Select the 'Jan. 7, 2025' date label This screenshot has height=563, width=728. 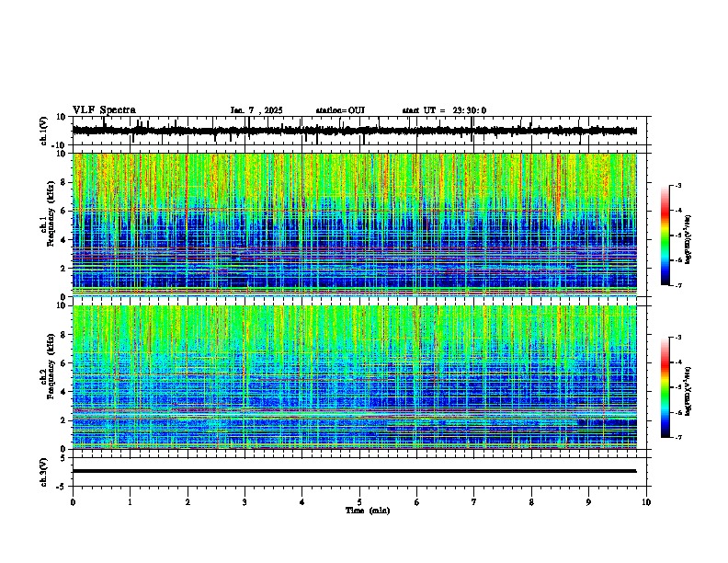(256, 110)
